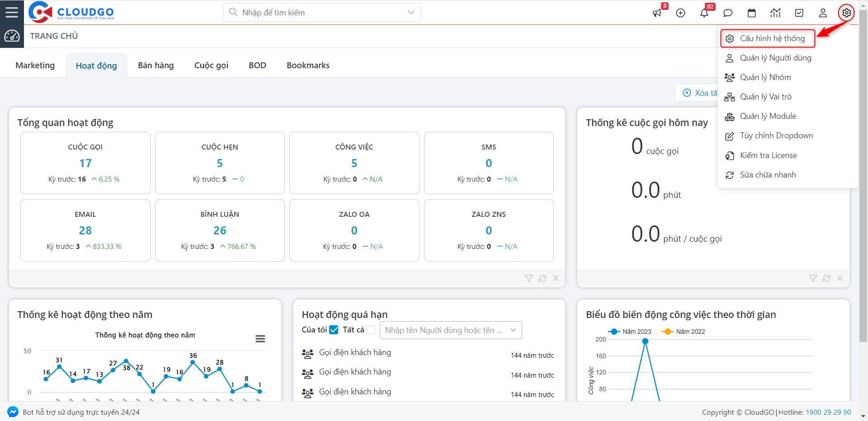Open the notifications bell
The height and width of the screenshot is (421, 868).
tap(704, 13)
